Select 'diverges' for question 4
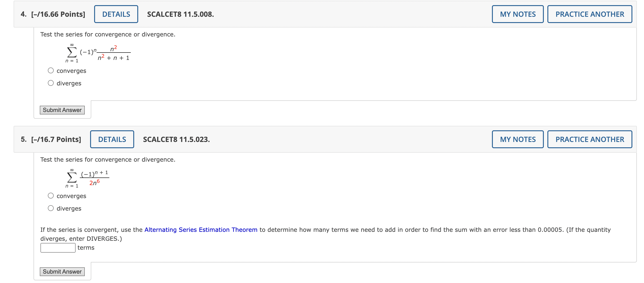 point(51,83)
